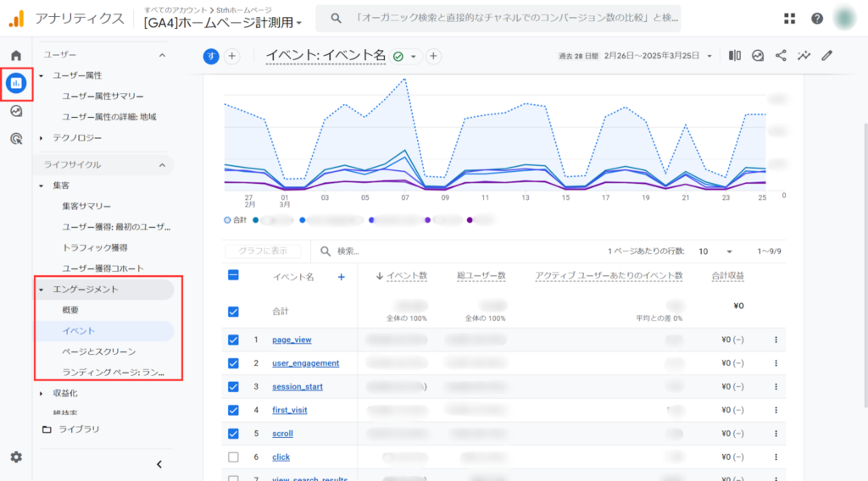Open the user account avatar
This screenshot has height=481, width=868.
pos(845,19)
